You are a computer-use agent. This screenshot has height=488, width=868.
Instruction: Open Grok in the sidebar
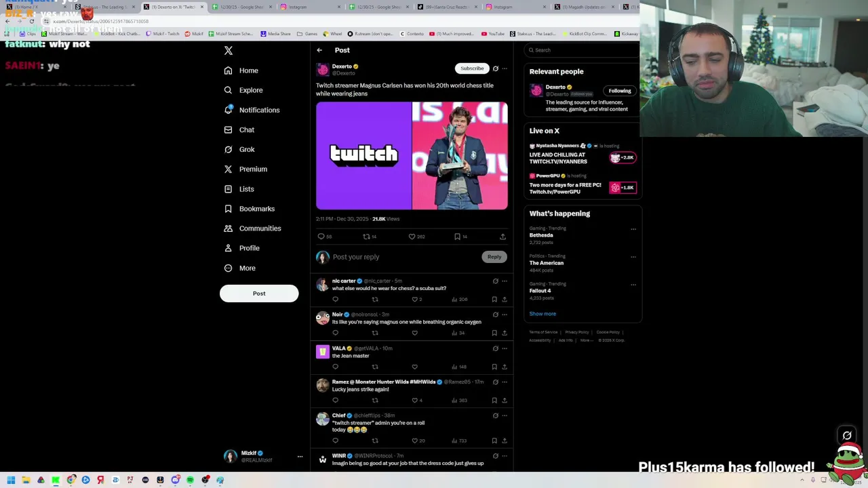[x=239, y=149]
